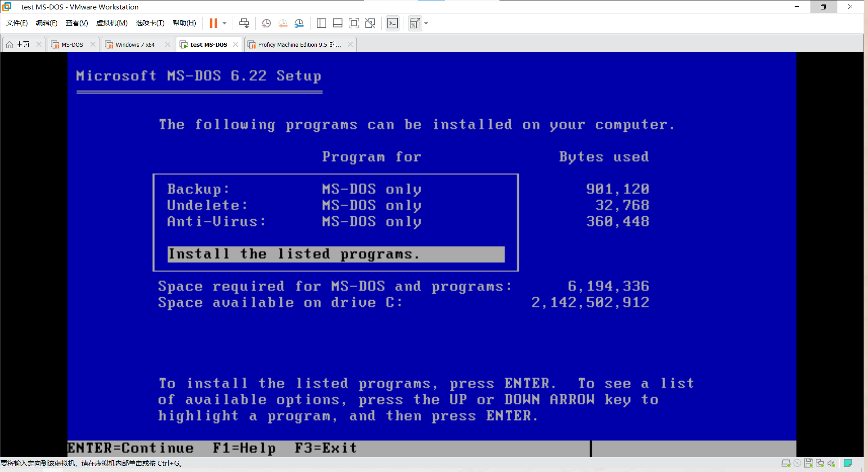Click the floppy drive status icon
Image resolution: width=868 pixels, height=472 pixels.
click(x=809, y=463)
